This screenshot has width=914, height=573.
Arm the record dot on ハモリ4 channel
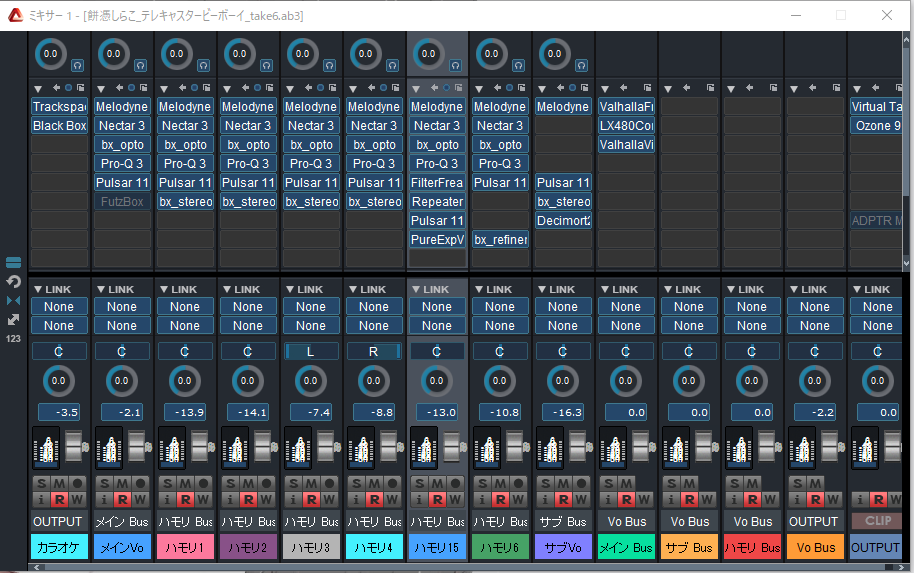[392, 483]
